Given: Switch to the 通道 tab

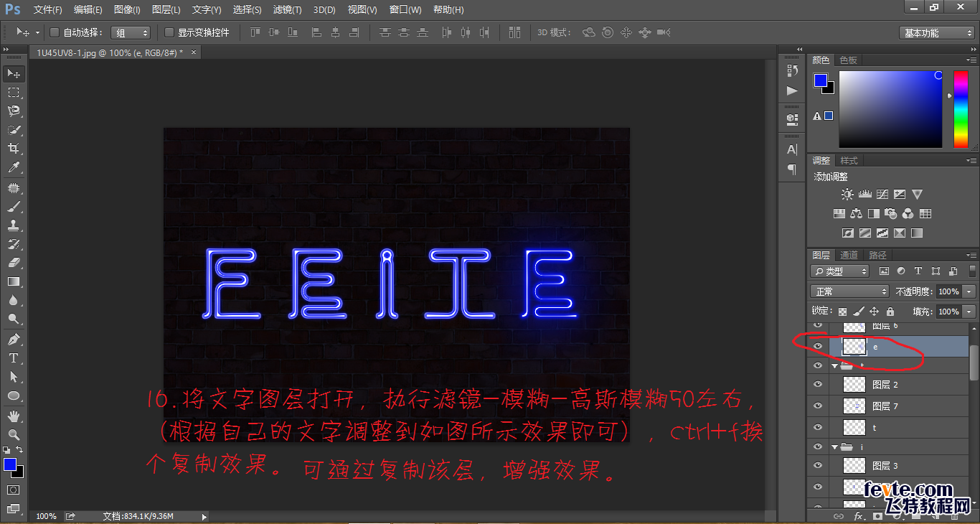Looking at the screenshot, I should 849,255.
